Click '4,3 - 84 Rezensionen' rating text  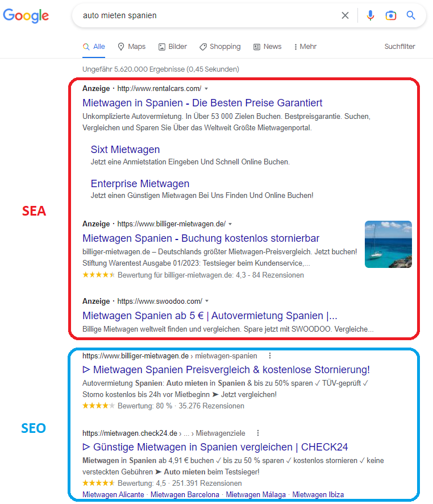tap(269, 275)
